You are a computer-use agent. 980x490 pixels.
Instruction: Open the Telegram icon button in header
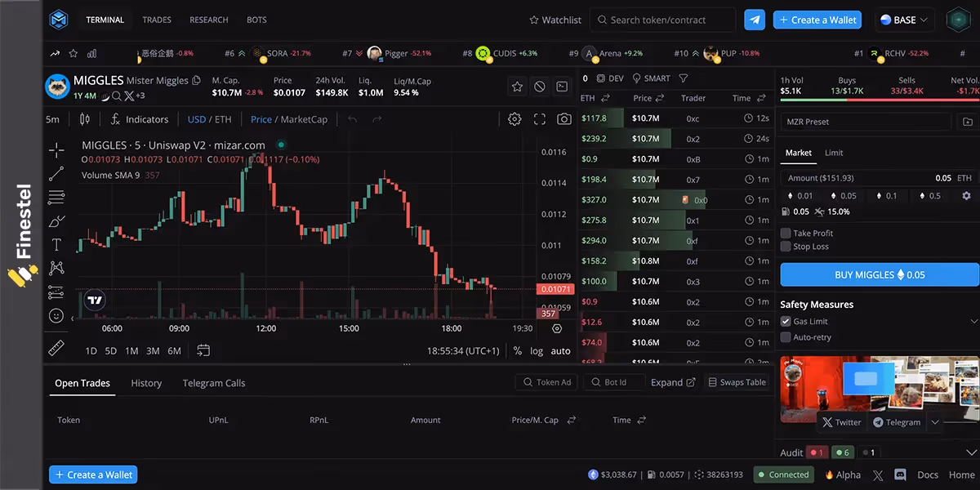click(755, 20)
